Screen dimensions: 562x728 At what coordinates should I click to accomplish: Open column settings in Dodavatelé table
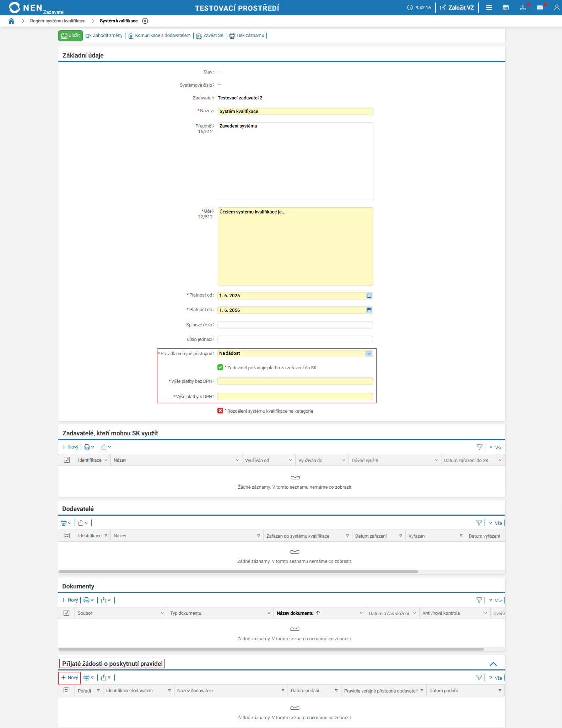tap(67, 536)
